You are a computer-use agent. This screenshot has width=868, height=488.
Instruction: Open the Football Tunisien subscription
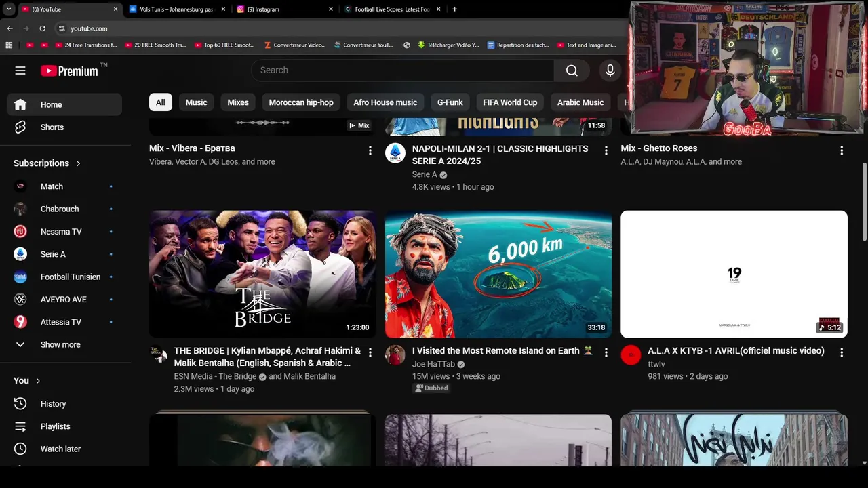[64, 277]
